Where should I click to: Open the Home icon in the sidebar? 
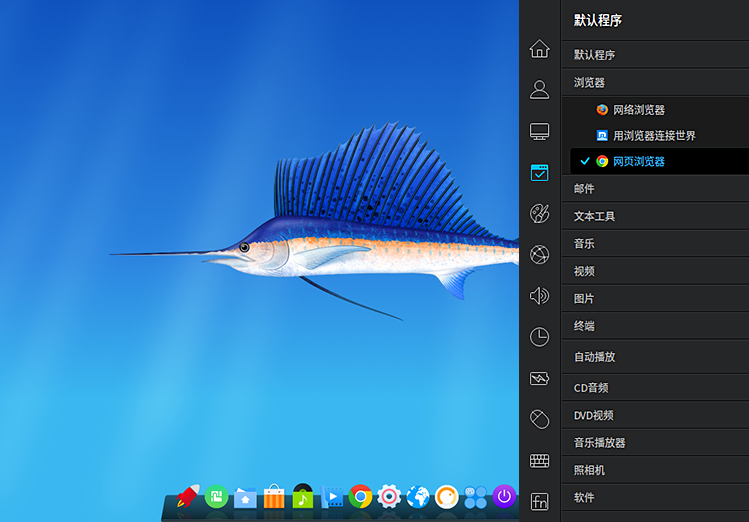coord(539,48)
